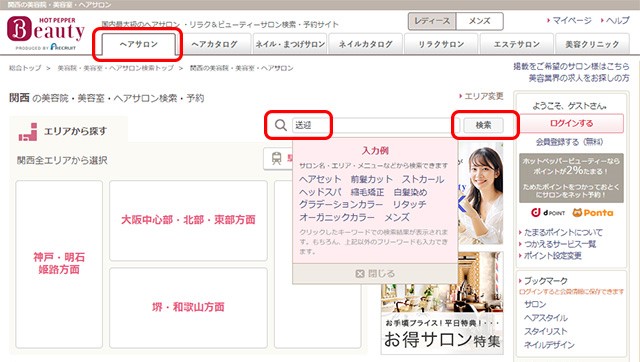The height and width of the screenshot is (362, 640).
Task: Click the お得サロン特集 banner image
Action: 442,302
